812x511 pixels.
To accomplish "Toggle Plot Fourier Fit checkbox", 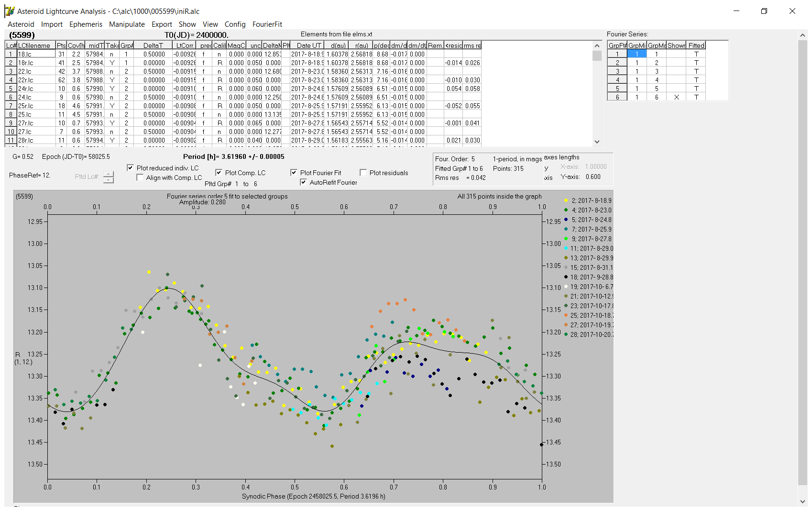I will tap(294, 173).
